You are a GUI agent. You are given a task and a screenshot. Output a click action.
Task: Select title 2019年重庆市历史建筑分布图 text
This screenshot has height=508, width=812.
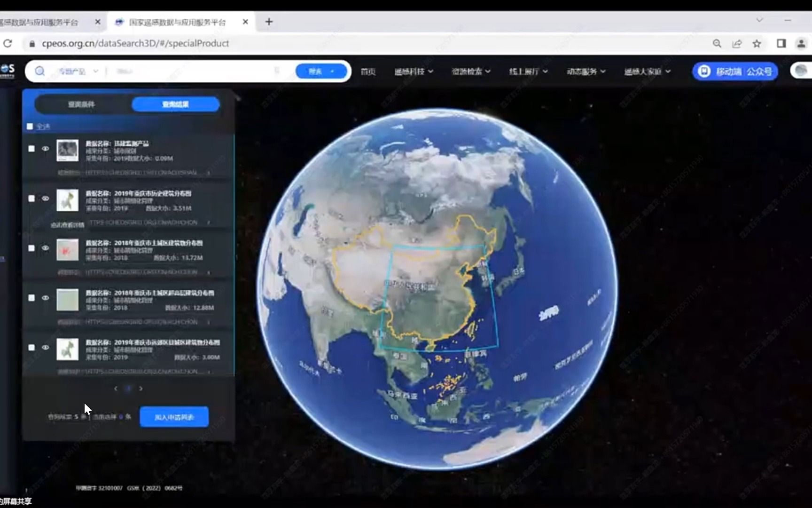pyautogui.click(x=152, y=193)
